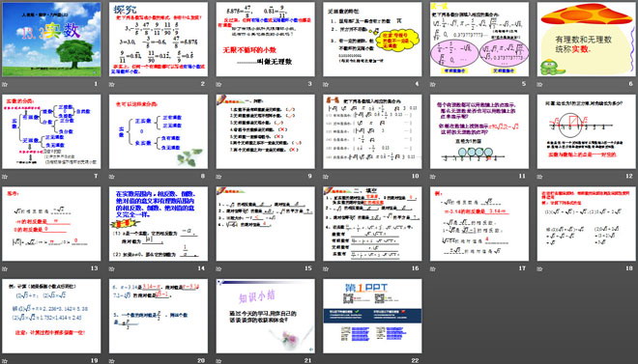This screenshot has width=638, height=364.
Task: Select slide 16 填空 exercise
Action: (372, 224)
